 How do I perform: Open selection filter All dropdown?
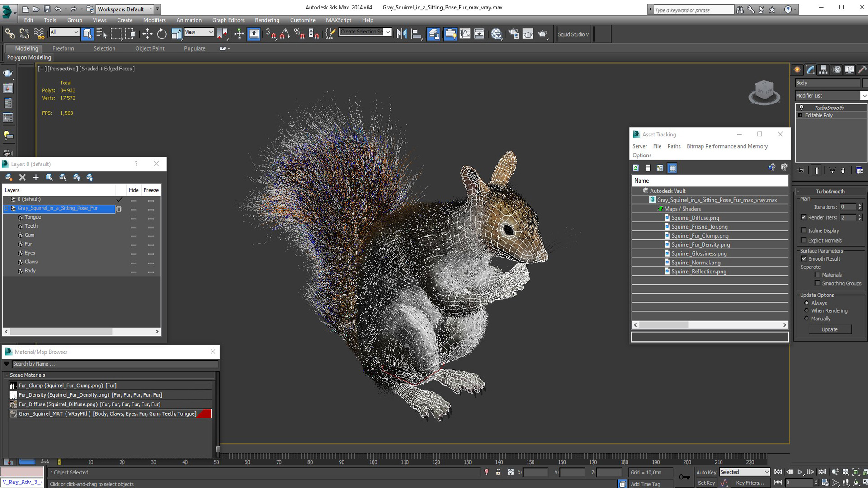(64, 32)
